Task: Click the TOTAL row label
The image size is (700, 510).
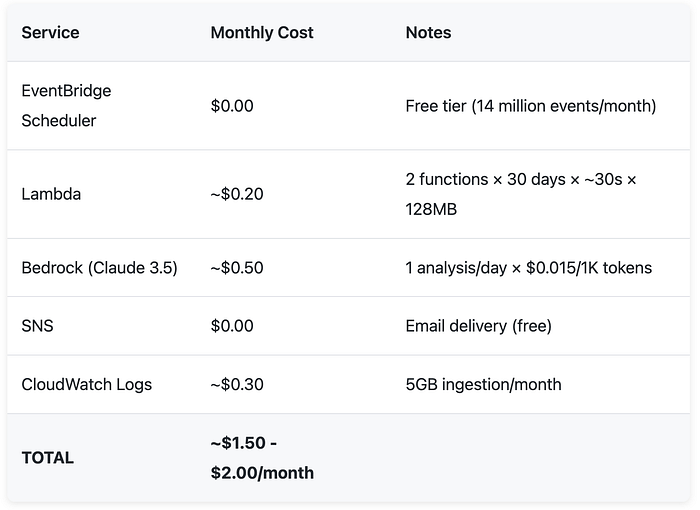Action: click(x=48, y=458)
